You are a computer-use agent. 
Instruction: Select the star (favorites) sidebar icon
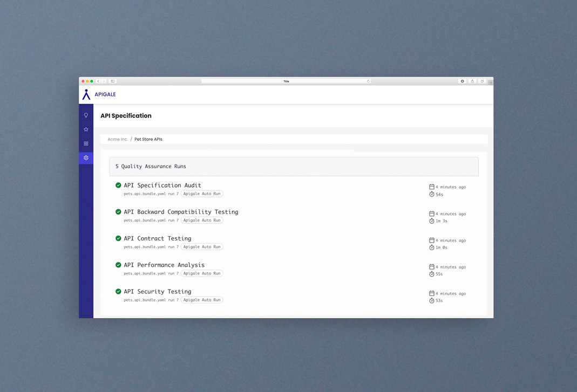coord(86,129)
